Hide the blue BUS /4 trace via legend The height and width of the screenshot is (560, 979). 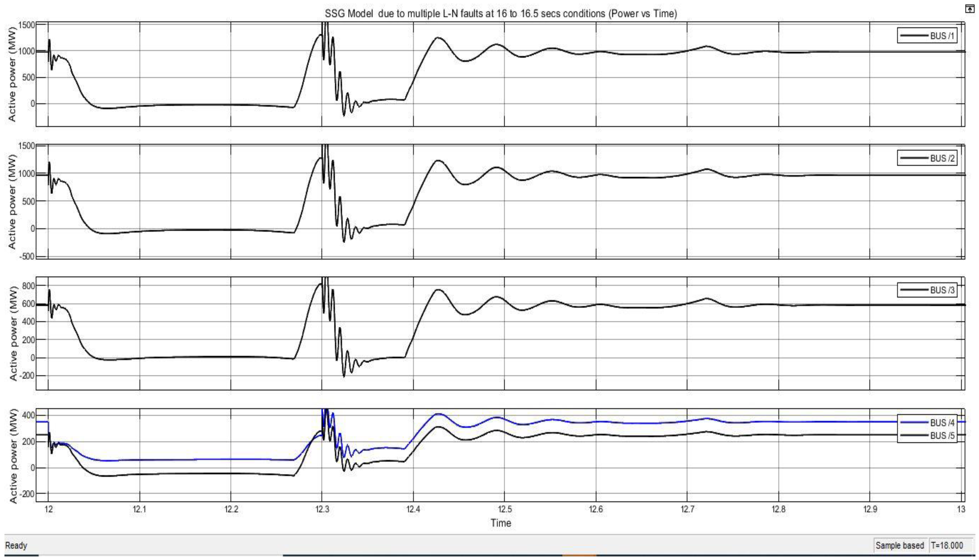(x=942, y=423)
